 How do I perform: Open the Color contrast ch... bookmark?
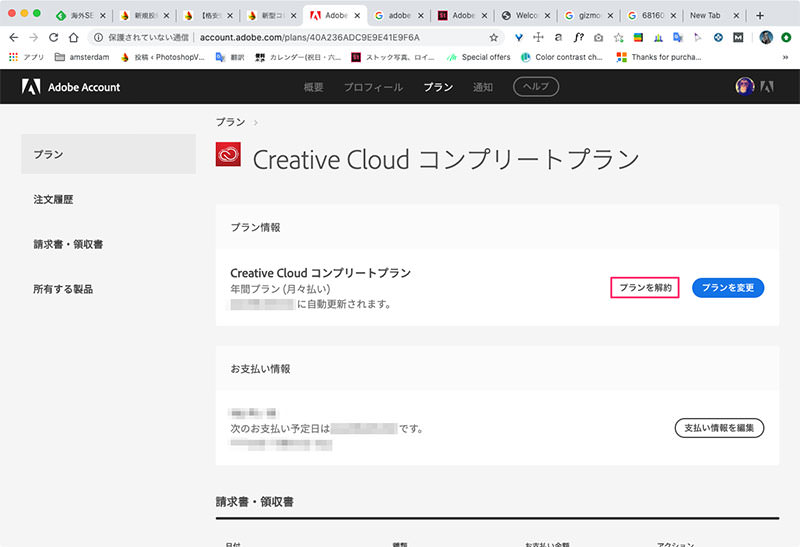[561, 57]
